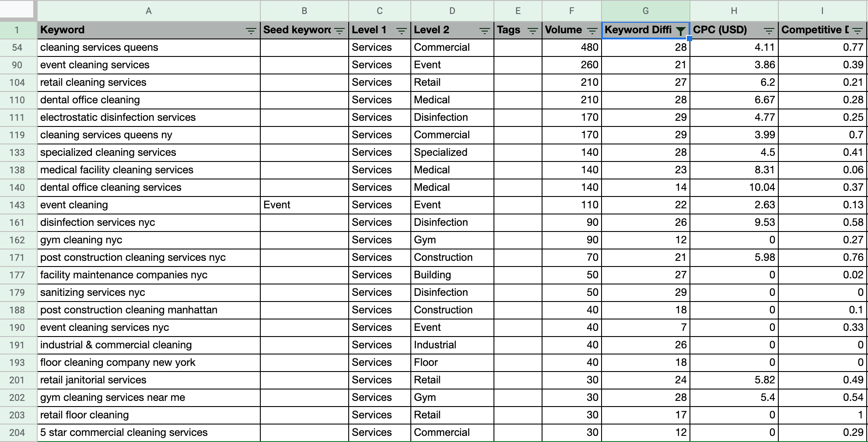This screenshot has width=868, height=442.
Task: Open the Seed keyword column filter
Action: click(x=339, y=31)
